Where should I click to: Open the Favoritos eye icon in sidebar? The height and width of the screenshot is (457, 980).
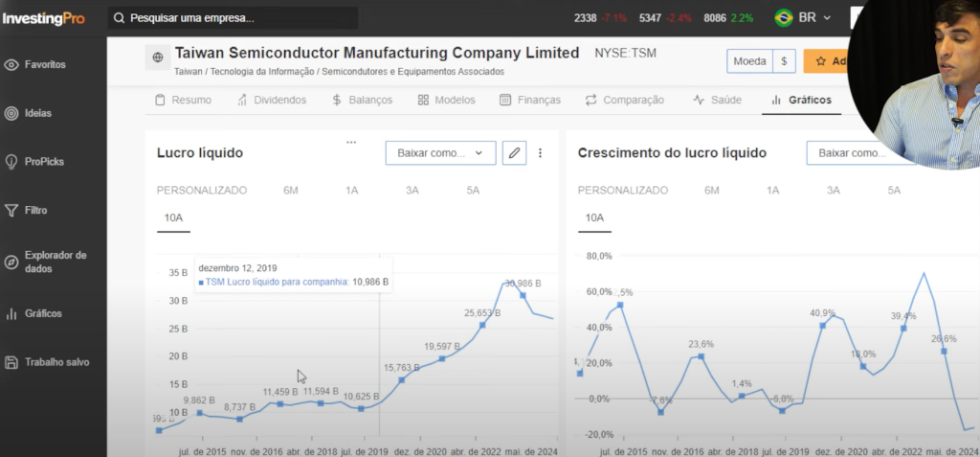(11, 65)
